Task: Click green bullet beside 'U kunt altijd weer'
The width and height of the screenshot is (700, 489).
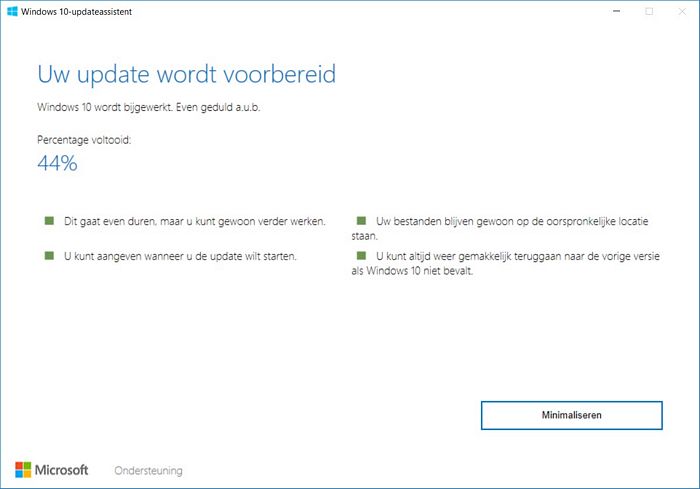Action: coord(361,255)
